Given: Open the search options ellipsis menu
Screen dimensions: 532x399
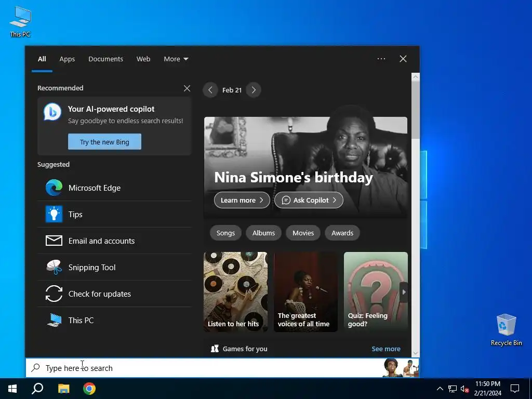Looking at the screenshot, I should (381, 59).
